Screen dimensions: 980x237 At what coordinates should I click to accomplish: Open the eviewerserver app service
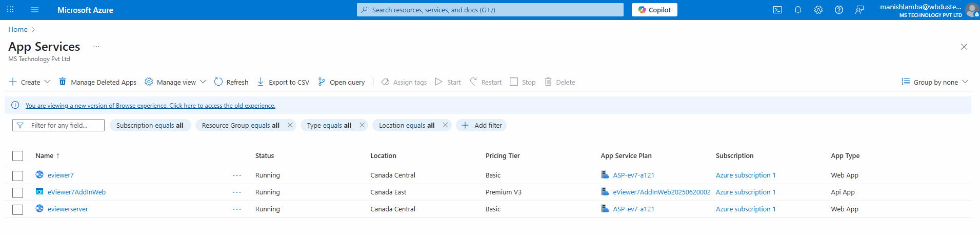coord(68,209)
